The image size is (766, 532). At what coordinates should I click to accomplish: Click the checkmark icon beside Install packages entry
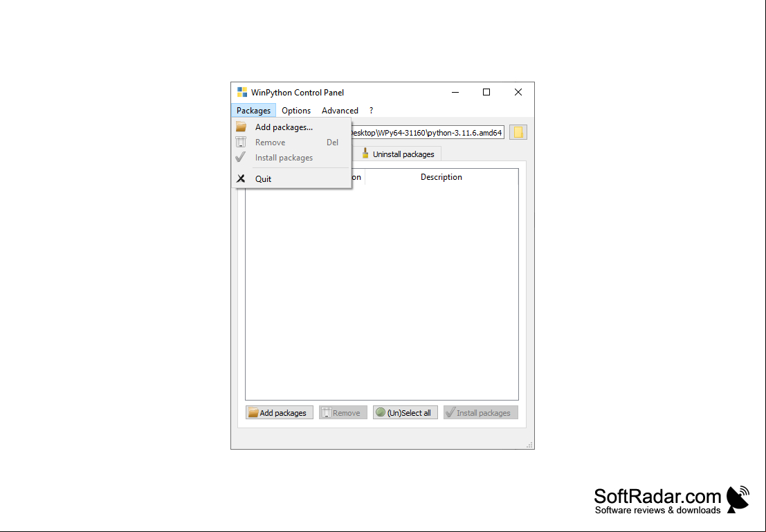point(241,157)
